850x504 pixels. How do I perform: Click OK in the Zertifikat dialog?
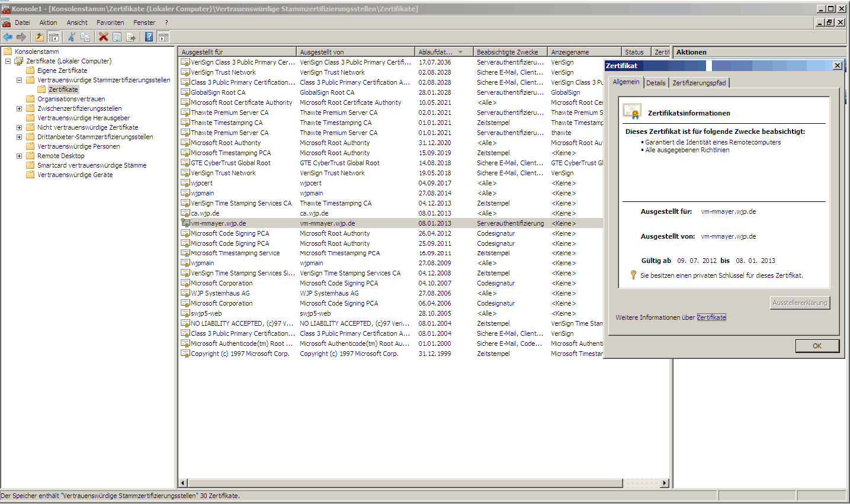pyautogui.click(x=817, y=346)
